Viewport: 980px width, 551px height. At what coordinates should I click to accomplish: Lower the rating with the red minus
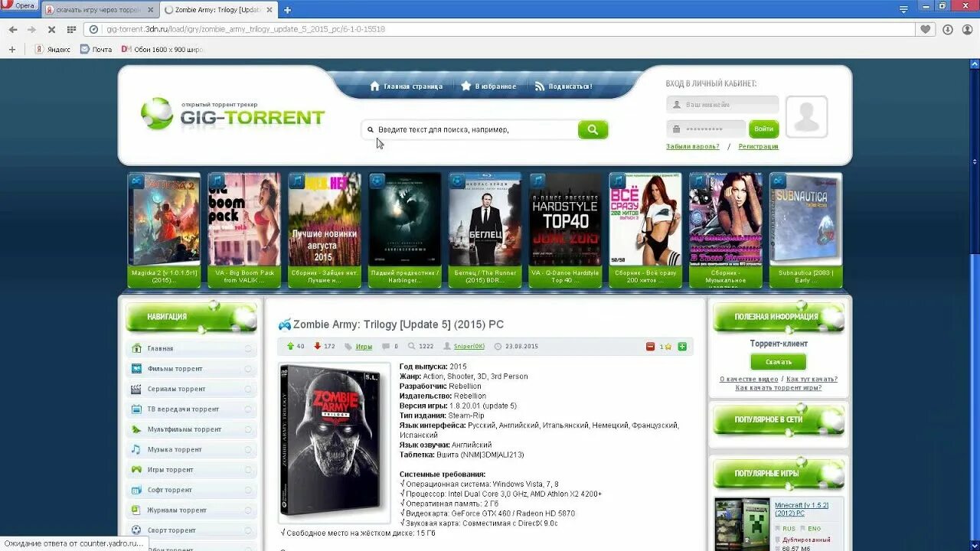coord(651,347)
